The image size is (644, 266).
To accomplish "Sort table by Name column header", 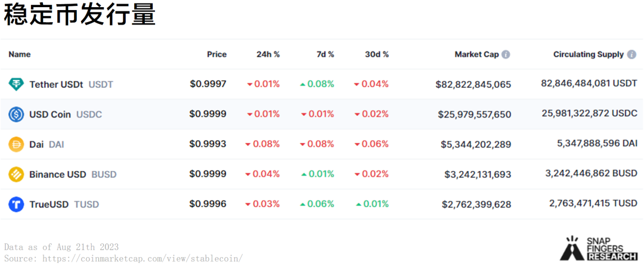I will [20, 55].
